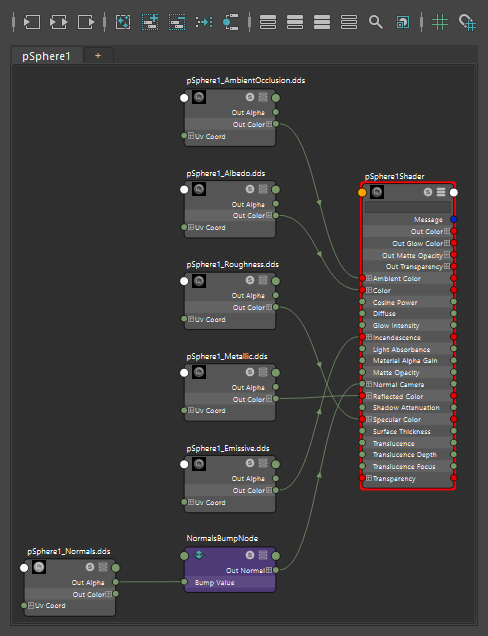This screenshot has height=636, width=488.
Task: Click the graph connection branching icon
Action: tap(231, 22)
